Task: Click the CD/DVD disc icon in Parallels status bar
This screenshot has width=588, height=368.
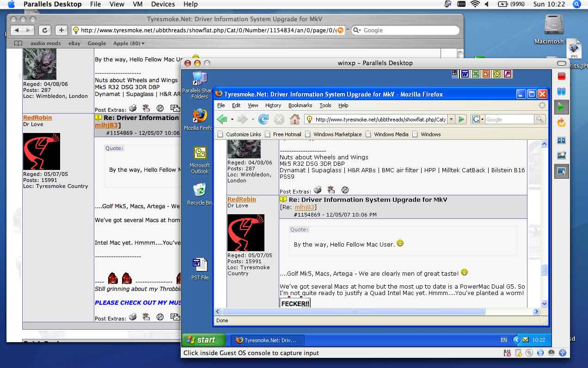Action: click(529, 353)
